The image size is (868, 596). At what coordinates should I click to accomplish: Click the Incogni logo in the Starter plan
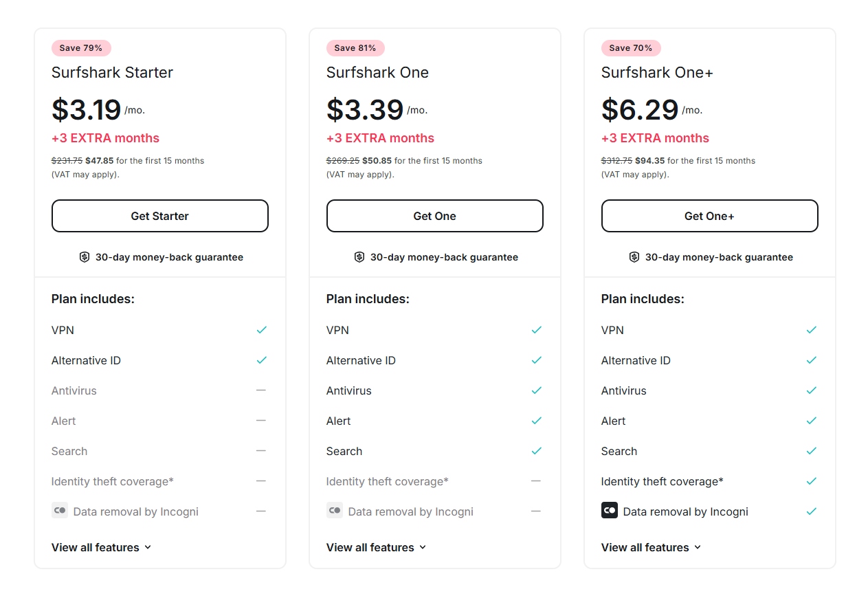coord(60,511)
